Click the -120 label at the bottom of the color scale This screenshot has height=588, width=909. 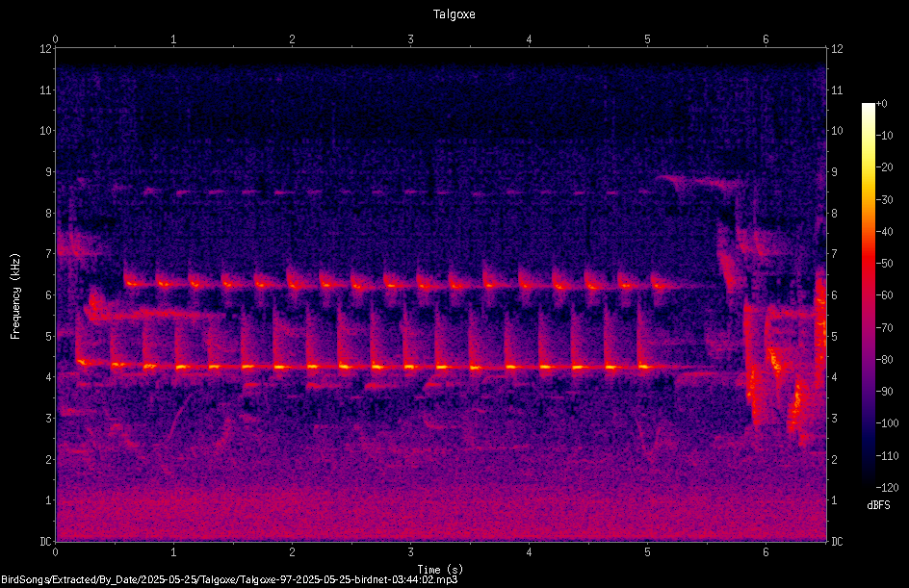887,487
